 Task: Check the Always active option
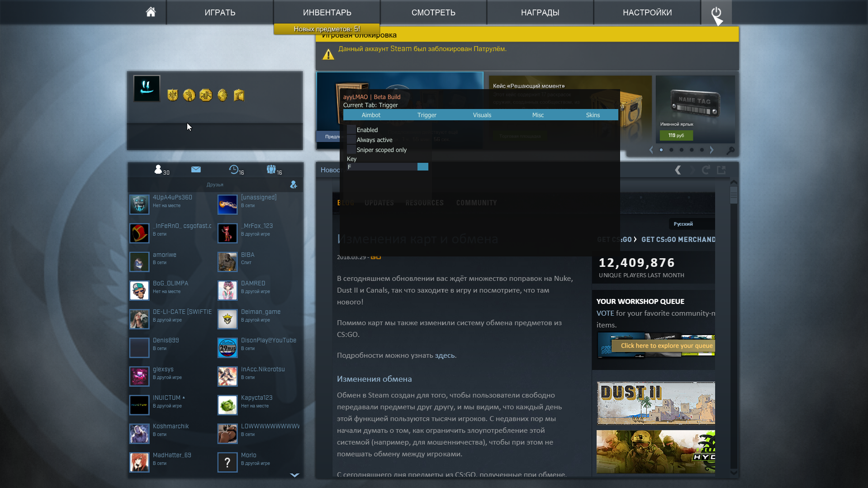point(351,140)
